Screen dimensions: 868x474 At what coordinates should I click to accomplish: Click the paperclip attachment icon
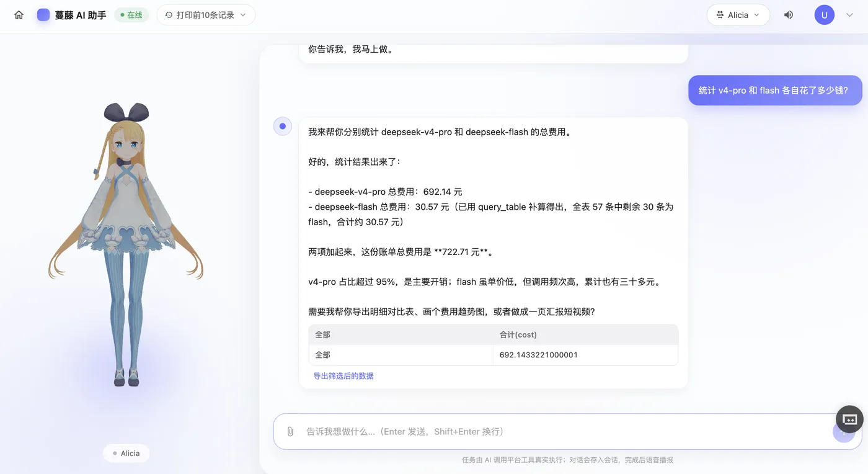290,431
